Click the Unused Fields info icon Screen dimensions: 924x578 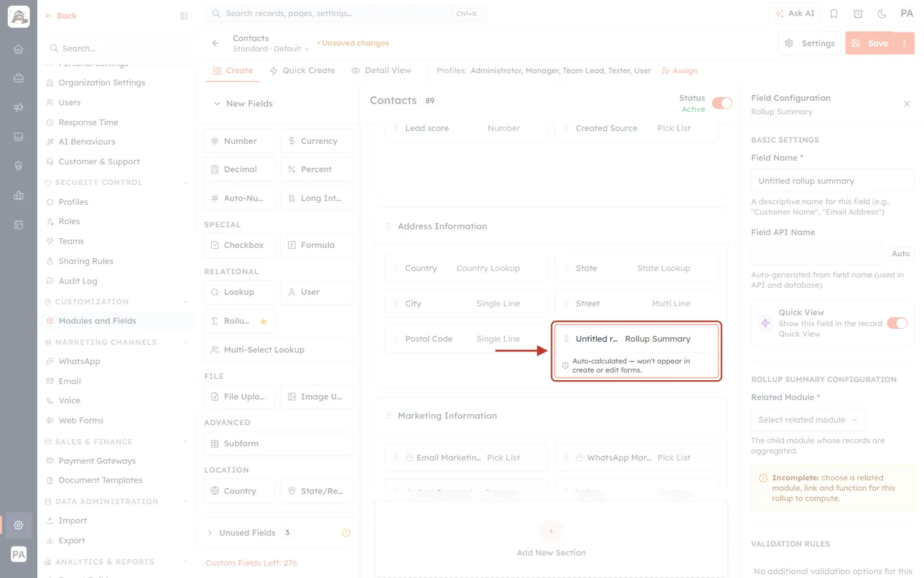[x=346, y=532]
